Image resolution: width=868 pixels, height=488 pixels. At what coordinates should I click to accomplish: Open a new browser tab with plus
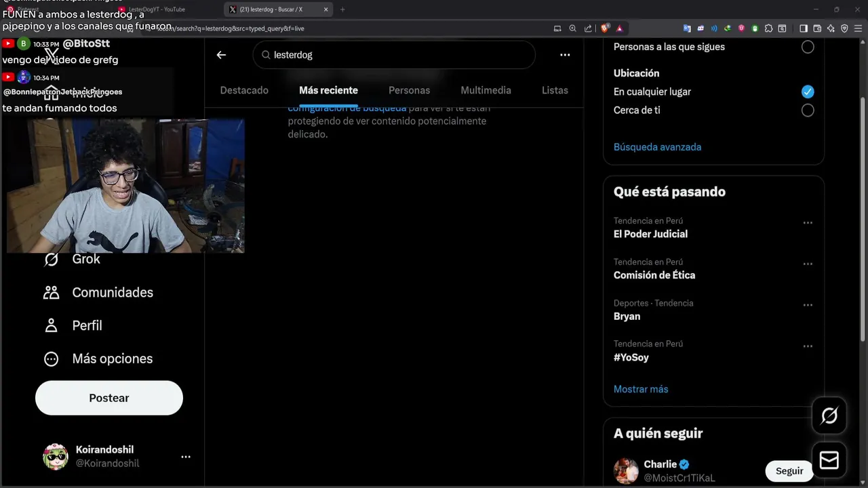342,9
